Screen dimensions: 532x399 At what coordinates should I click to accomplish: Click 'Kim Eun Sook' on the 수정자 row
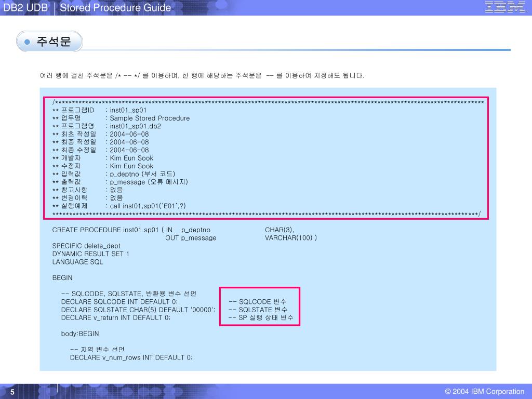tap(131, 166)
